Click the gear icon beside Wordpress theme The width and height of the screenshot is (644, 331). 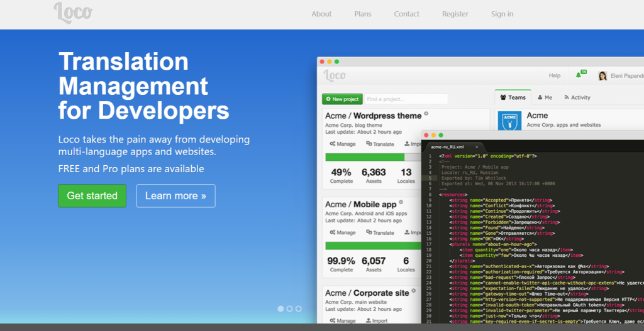click(x=426, y=114)
